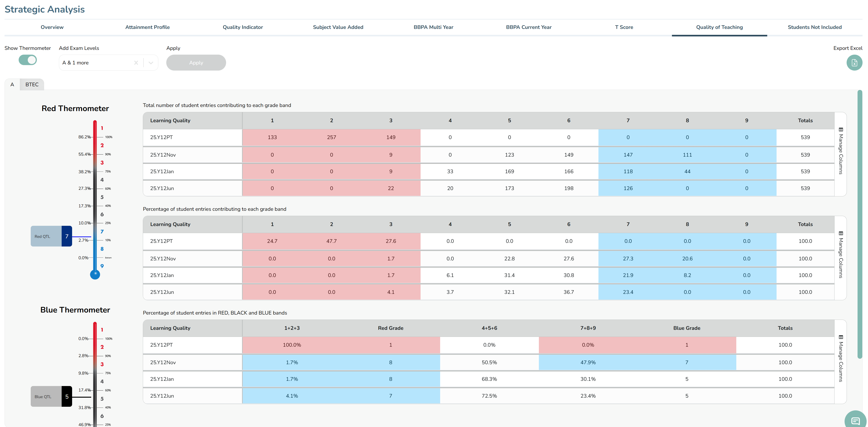Screen dimensions: 868x427
Task: Select the BTEC exam level tab
Action: click(32, 85)
